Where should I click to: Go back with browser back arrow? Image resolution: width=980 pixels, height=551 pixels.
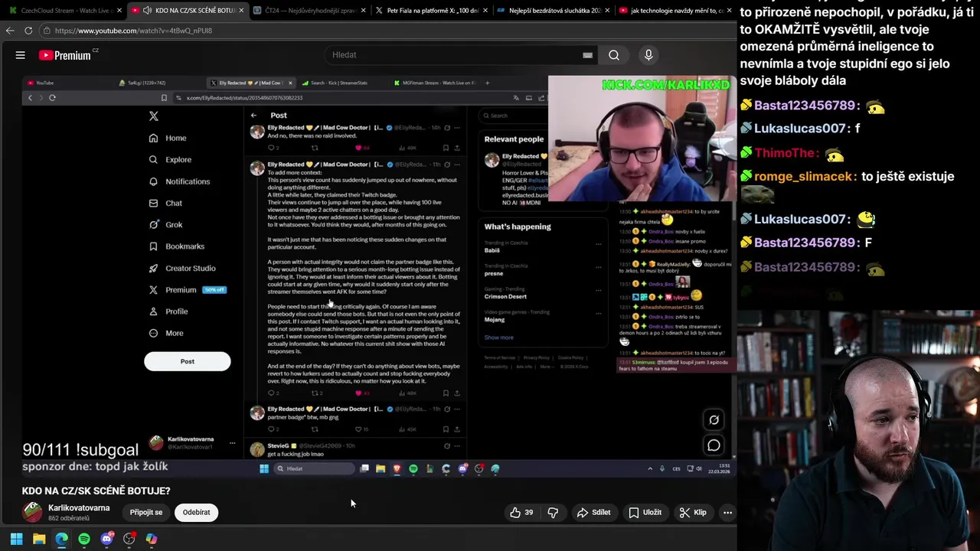click(10, 31)
